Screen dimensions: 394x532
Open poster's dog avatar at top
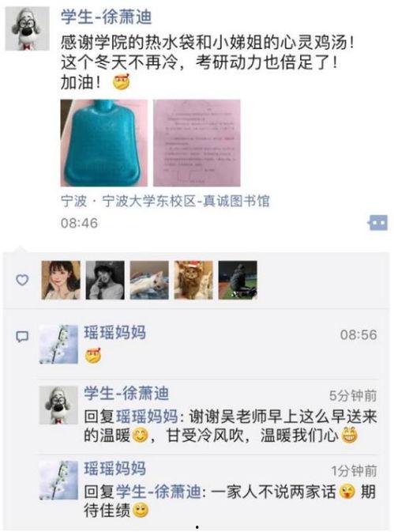click(27, 28)
